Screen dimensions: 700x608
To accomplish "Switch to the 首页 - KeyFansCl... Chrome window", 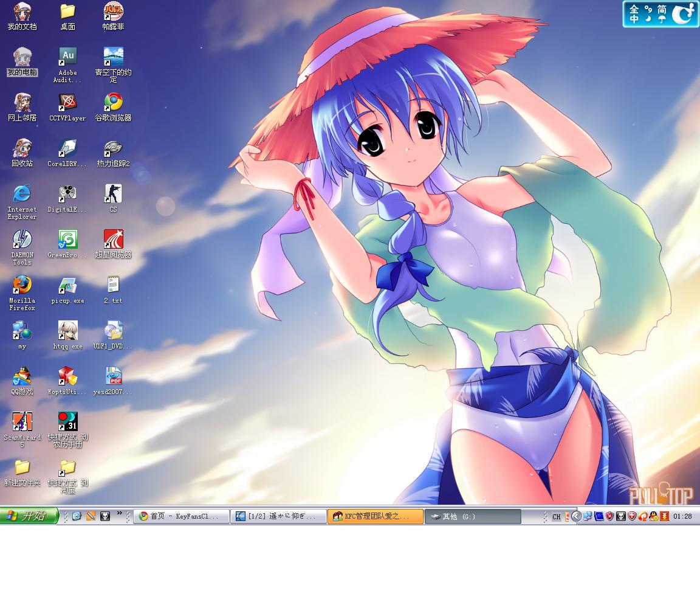I will coord(182,516).
